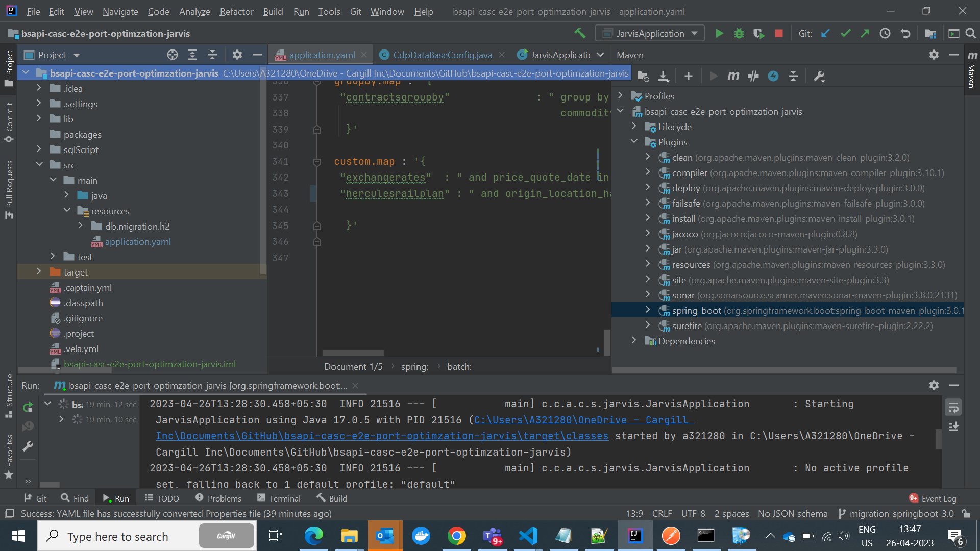Stop the running process with red square
This screenshot has width=980, height=551.
pyautogui.click(x=778, y=34)
